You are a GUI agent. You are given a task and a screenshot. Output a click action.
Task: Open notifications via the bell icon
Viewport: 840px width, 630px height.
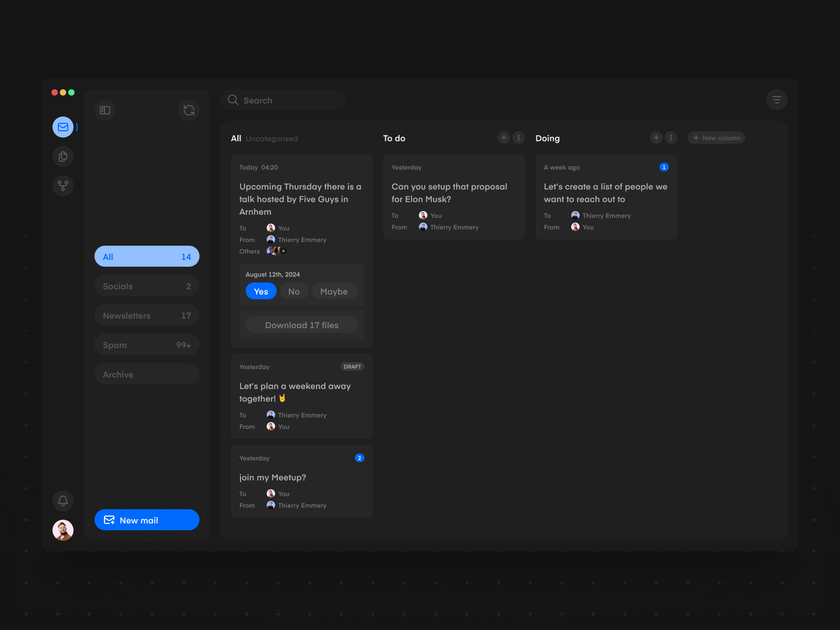62,500
